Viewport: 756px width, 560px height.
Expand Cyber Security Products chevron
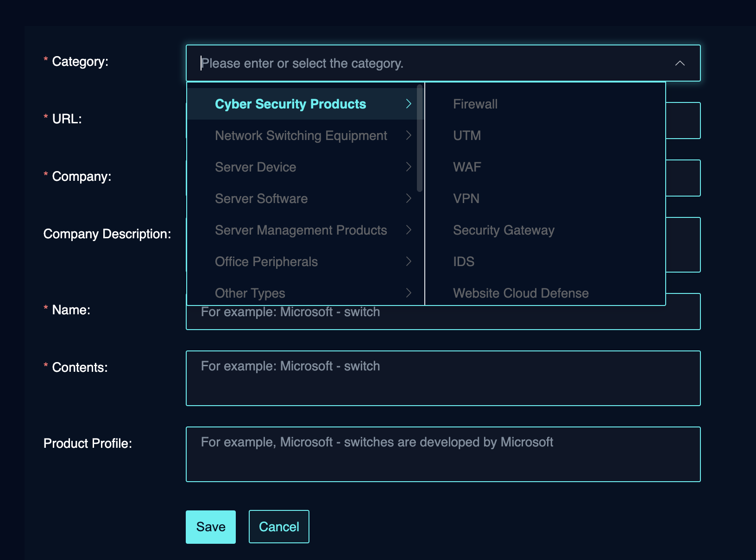pyautogui.click(x=409, y=104)
